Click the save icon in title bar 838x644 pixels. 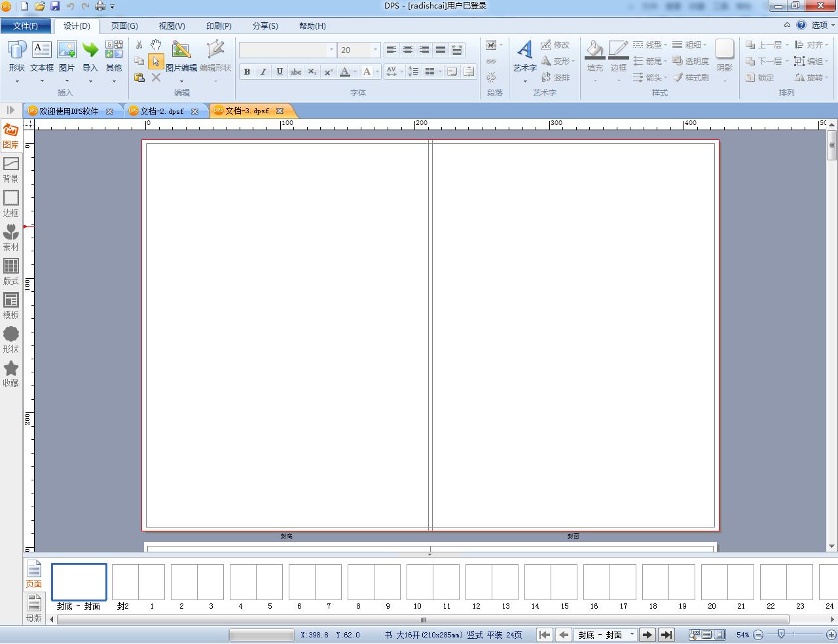(55, 6)
